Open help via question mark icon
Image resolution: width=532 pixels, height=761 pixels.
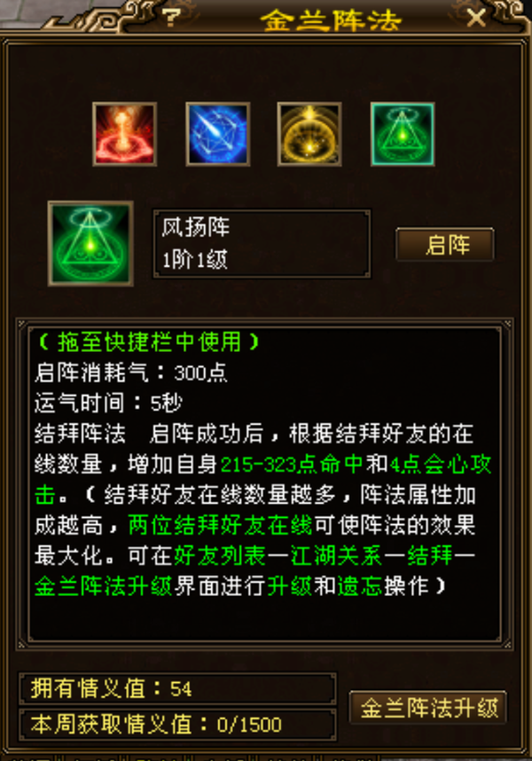tap(171, 18)
